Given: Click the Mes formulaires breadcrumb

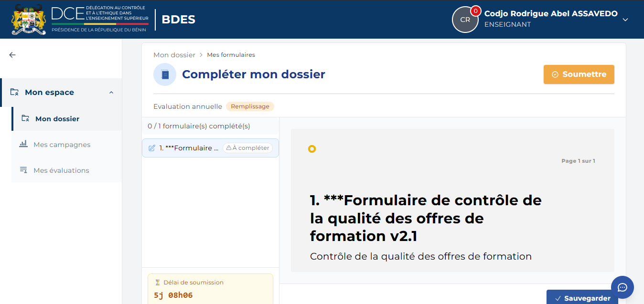Looking at the screenshot, I should [x=231, y=55].
